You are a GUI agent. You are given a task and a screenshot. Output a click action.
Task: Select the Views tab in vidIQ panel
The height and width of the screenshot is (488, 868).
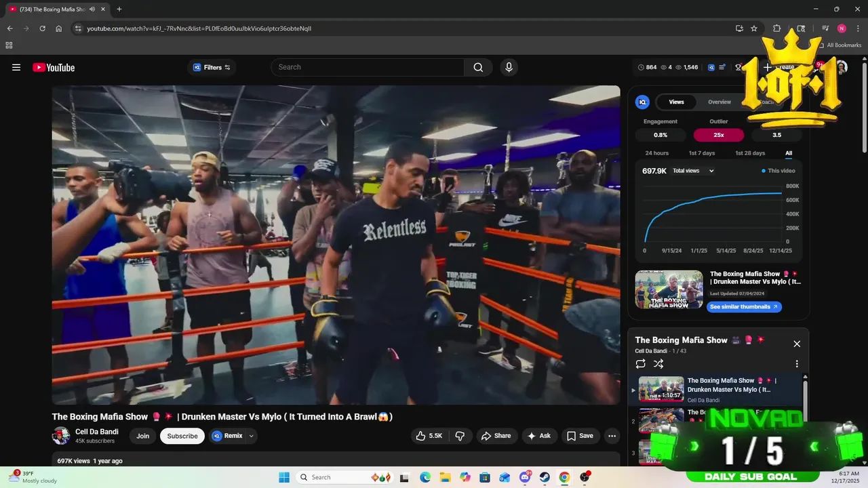coord(676,102)
